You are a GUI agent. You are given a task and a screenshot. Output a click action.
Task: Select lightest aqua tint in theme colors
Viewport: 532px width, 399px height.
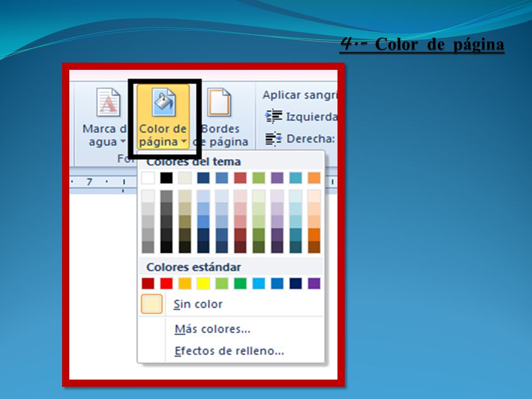coord(295,196)
